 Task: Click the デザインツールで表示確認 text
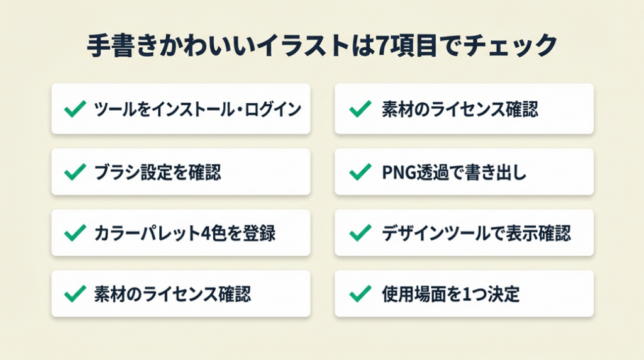coord(476,233)
